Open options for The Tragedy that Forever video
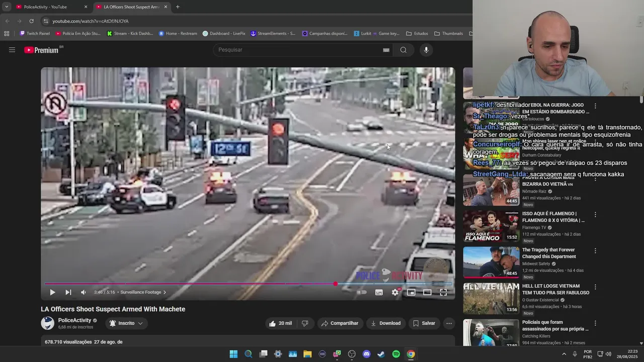This screenshot has height=362, width=644. 595,251
